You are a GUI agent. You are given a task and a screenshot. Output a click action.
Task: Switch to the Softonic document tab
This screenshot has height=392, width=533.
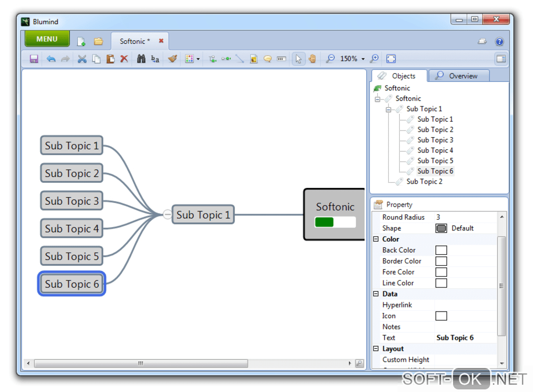135,41
